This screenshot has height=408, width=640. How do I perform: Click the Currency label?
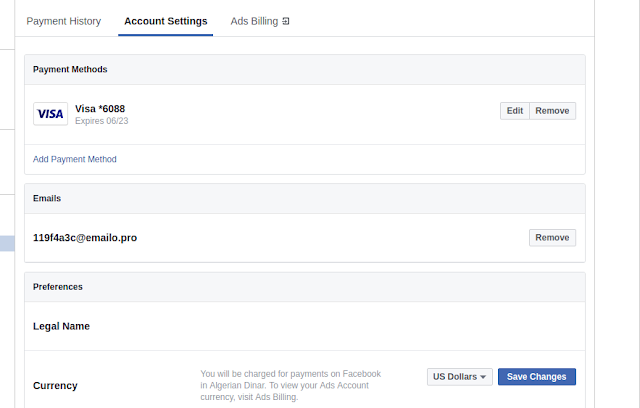(x=55, y=386)
